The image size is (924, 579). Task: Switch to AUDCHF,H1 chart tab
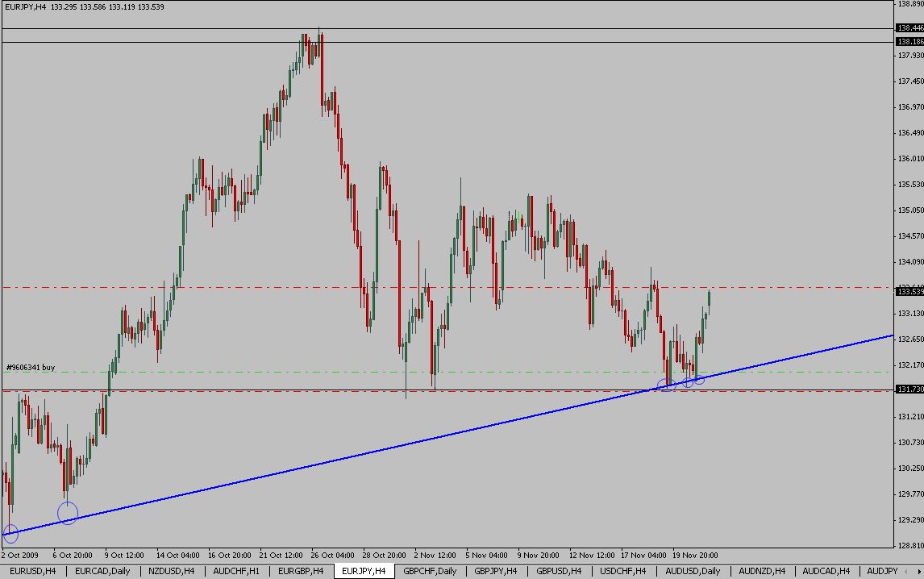pos(237,571)
